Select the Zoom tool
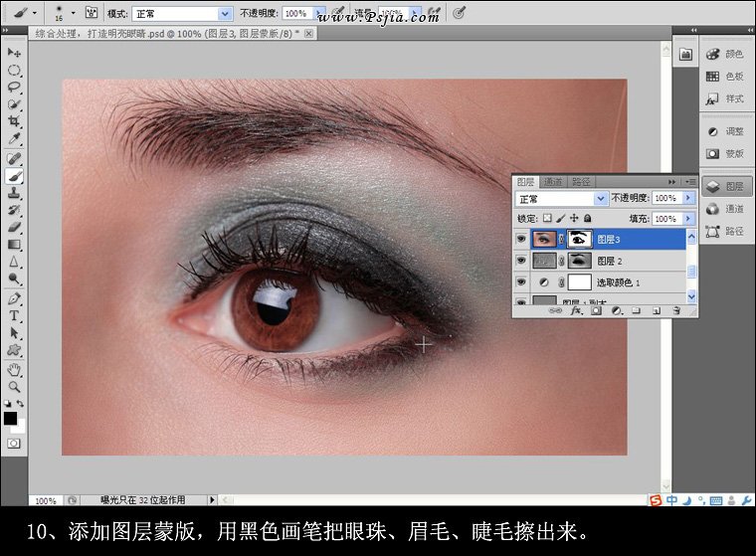The image size is (756, 556). 14,387
